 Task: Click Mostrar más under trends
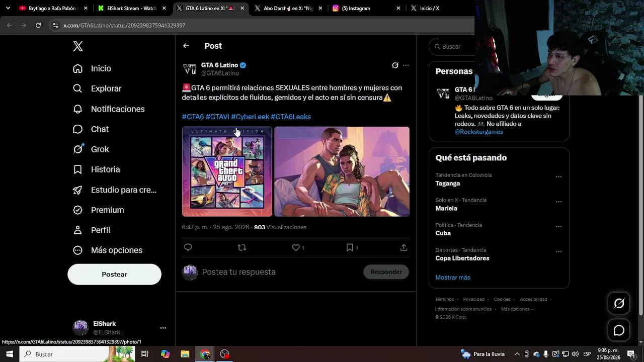pos(453,278)
